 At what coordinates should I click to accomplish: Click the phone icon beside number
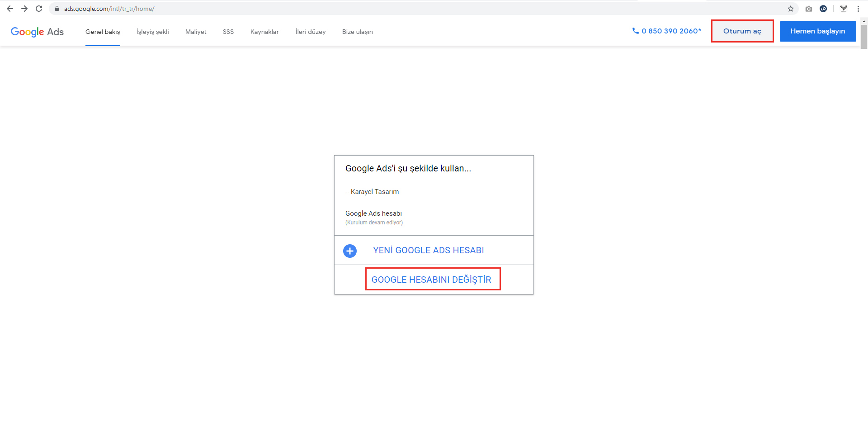(636, 31)
